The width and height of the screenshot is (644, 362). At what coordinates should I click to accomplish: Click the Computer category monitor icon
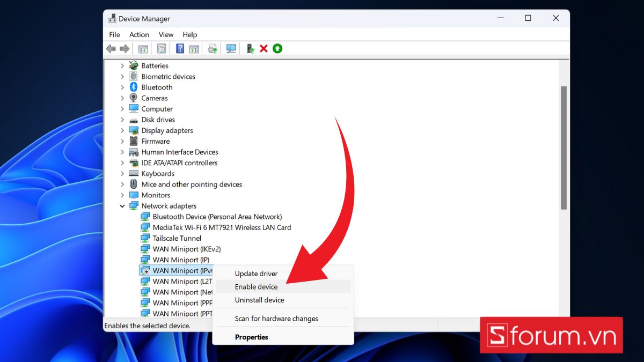(134, 109)
